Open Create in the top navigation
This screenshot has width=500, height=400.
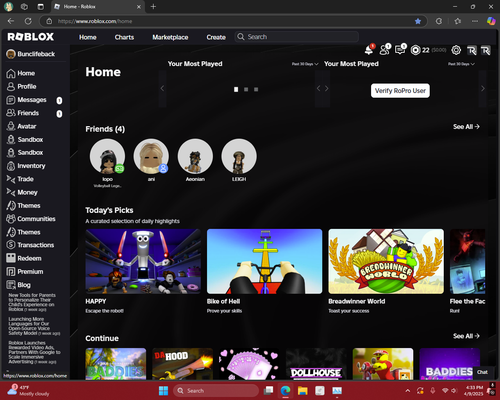coord(216,37)
